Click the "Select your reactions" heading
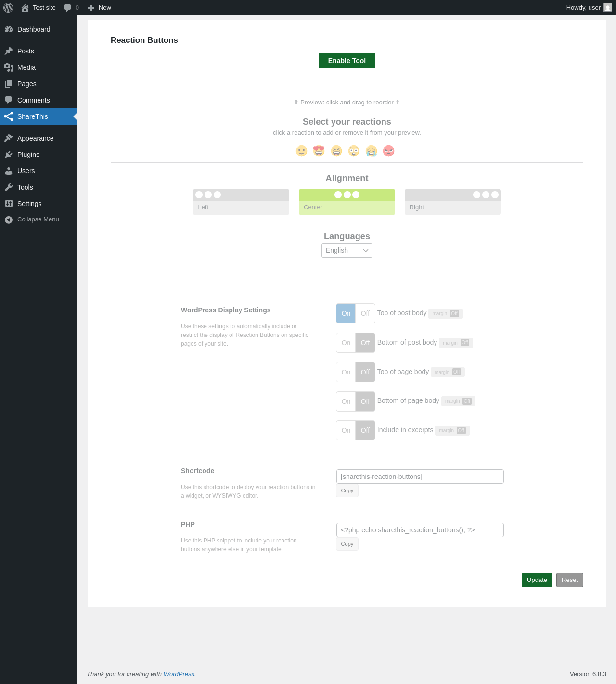616x684 pixels. tap(347, 122)
